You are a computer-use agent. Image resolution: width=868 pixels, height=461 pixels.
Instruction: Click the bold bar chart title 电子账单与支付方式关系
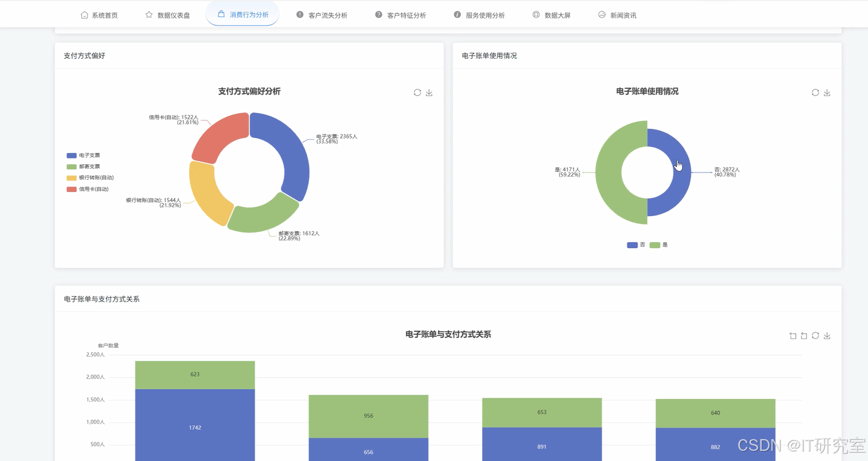[x=448, y=334]
